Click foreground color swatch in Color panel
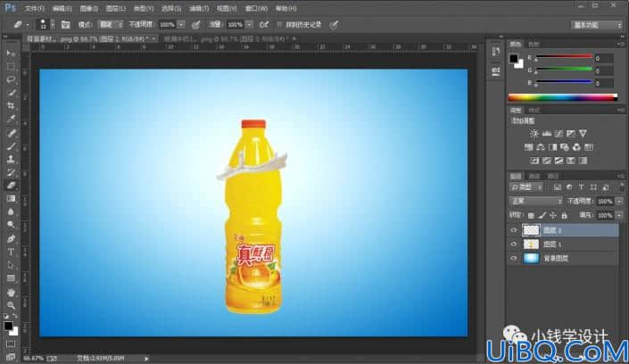 (x=514, y=59)
